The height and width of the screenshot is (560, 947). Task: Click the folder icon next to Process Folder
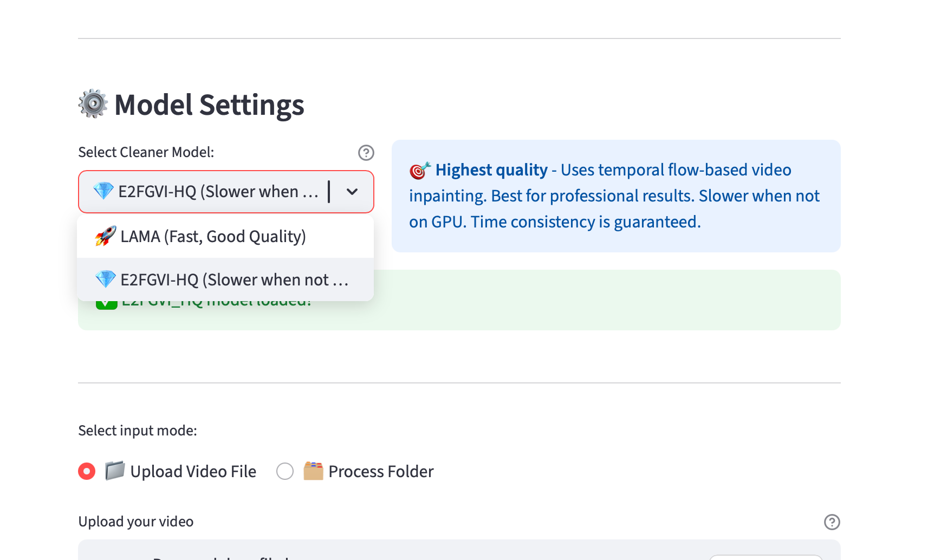pyautogui.click(x=313, y=471)
